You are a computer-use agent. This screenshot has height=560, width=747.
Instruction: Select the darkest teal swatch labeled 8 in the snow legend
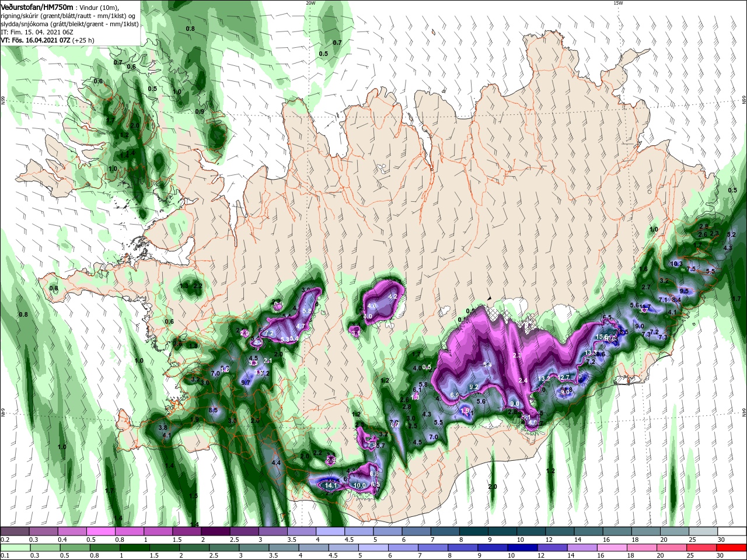tap(474, 531)
